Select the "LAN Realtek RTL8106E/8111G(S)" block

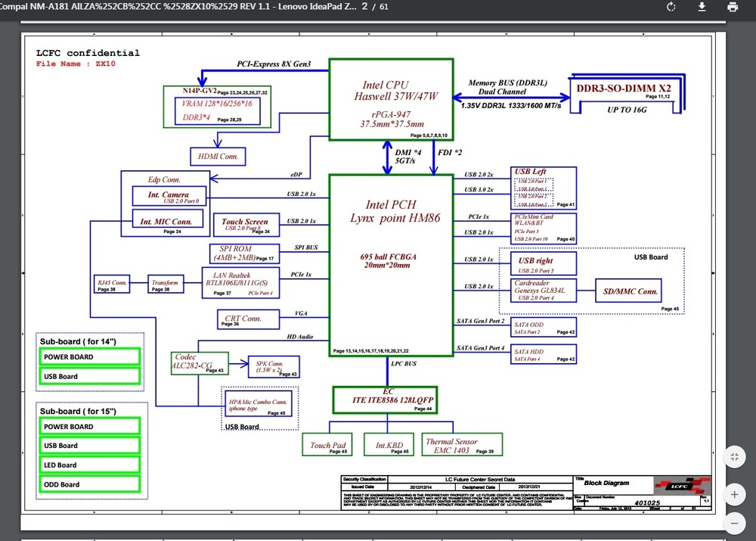pyautogui.click(x=240, y=282)
